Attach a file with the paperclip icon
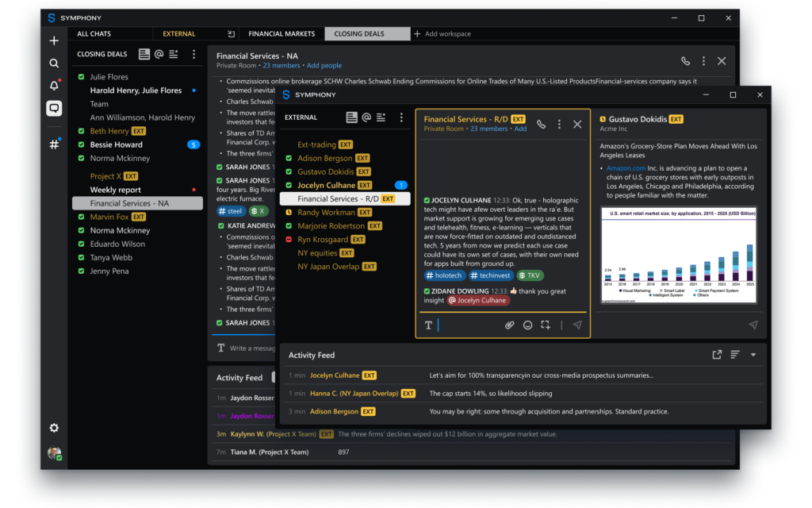 pyautogui.click(x=510, y=325)
